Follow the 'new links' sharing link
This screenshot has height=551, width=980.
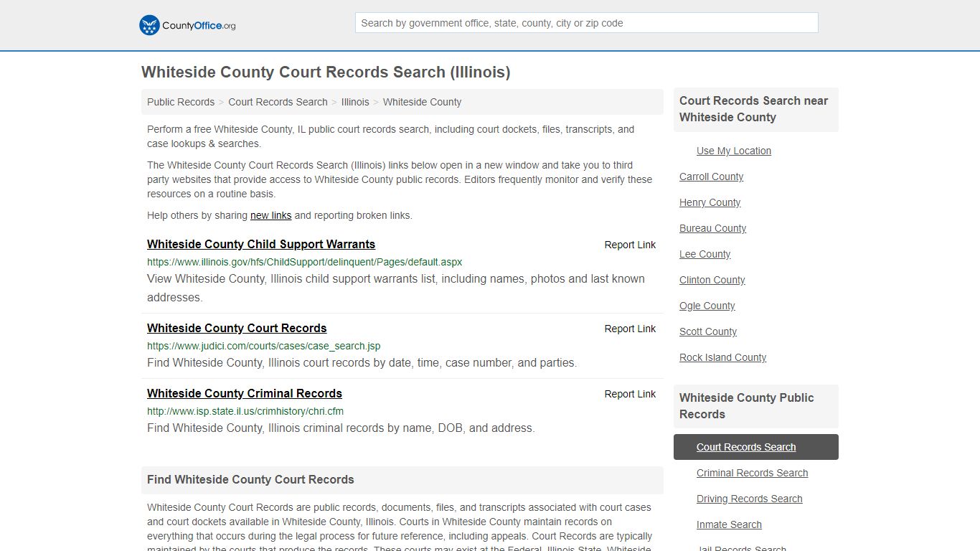(x=270, y=215)
